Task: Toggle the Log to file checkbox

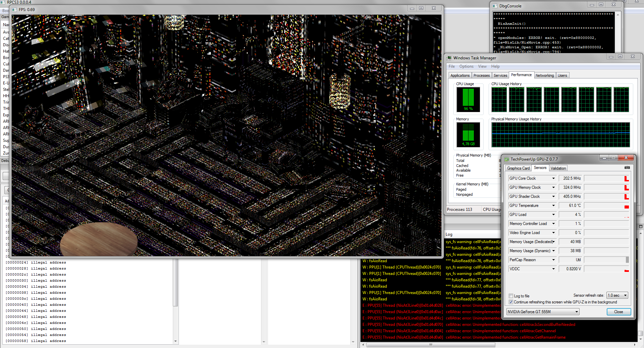Action: (x=511, y=296)
